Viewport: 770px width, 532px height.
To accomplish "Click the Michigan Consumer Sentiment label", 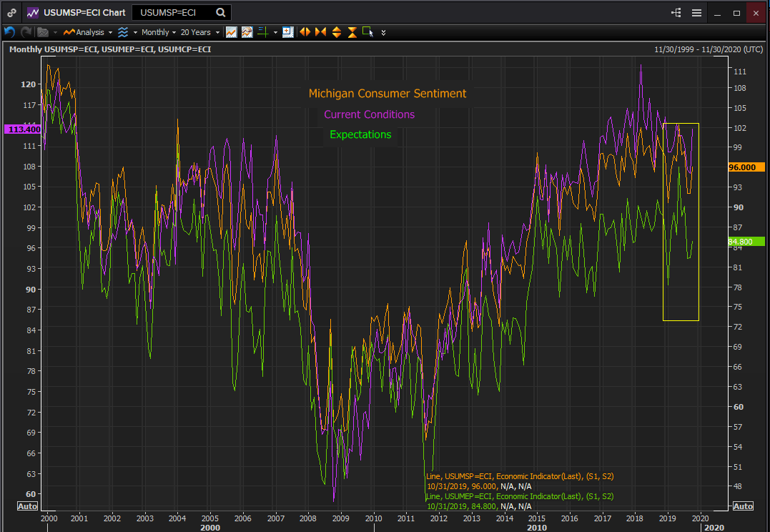I will pyautogui.click(x=387, y=94).
